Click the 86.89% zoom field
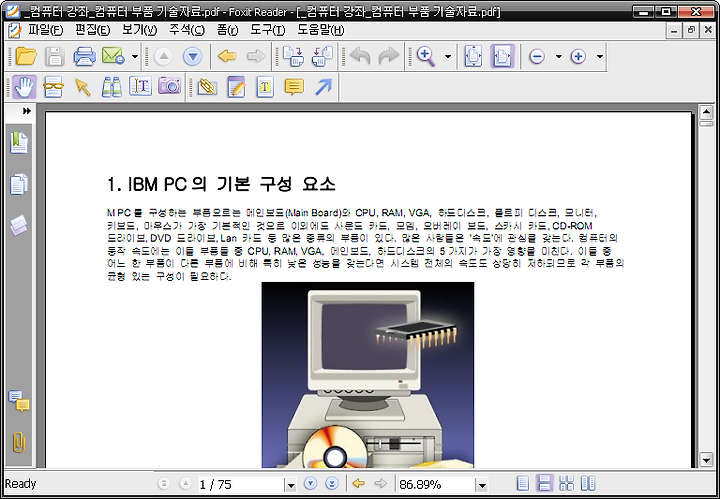Image resolution: width=720 pixels, height=499 pixels. pos(437,484)
